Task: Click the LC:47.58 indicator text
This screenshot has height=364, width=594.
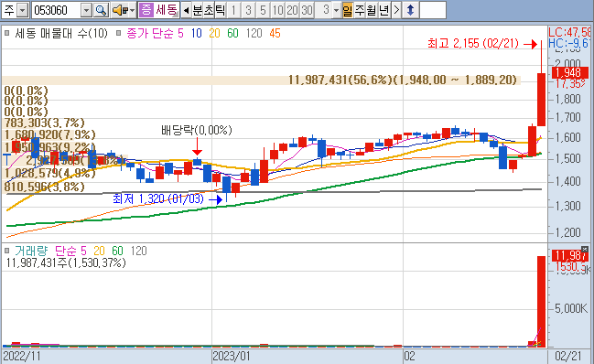Action: [569, 32]
